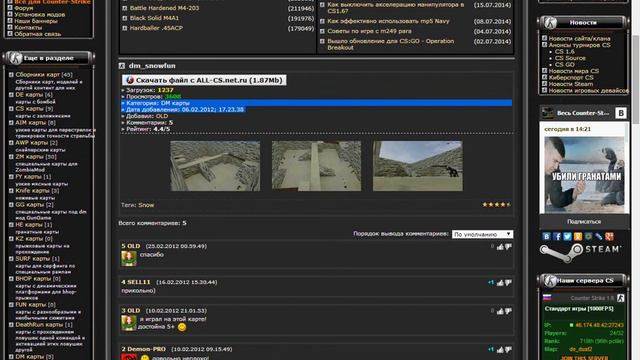The width and height of the screenshot is (640, 360).
Task: Open 'Обратная связь' menu item
Action: (x=38, y=34)
